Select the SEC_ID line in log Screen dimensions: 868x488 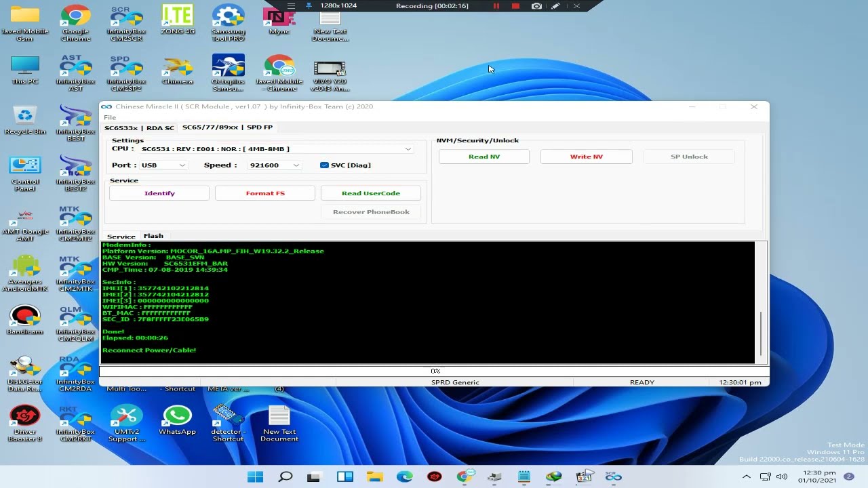pyautogui.click(x=155, y=319)
